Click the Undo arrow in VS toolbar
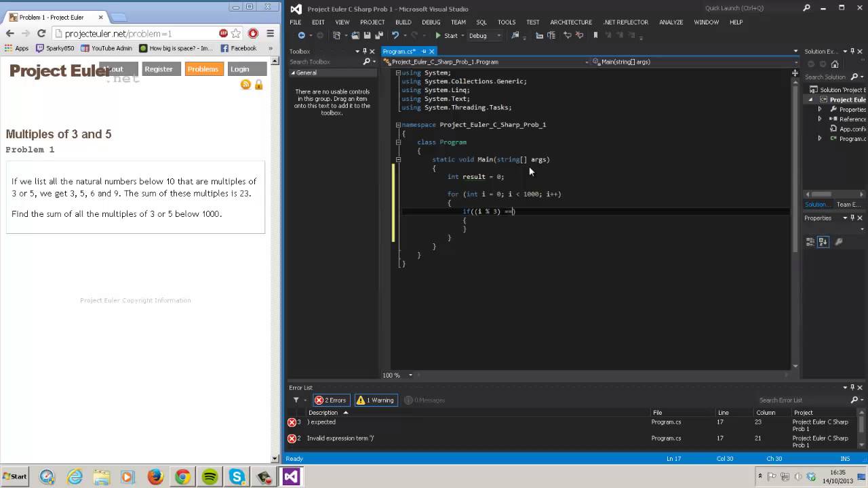This screenshot has height=488, width=868. coord(395,35)
